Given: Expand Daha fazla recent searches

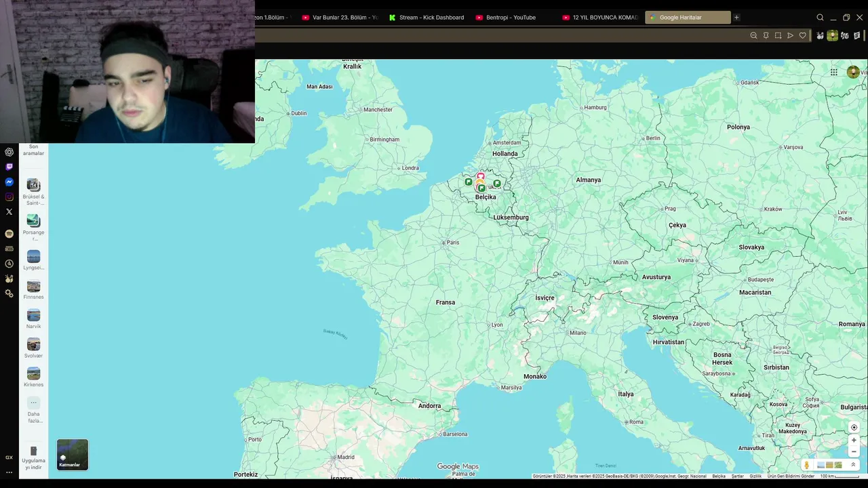Looking at the screenshot, I should 33,410.
